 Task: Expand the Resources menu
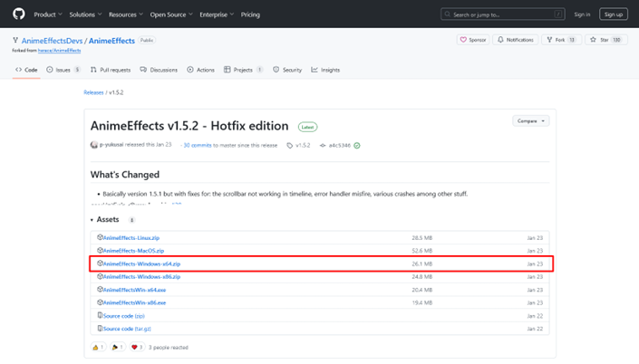[x=125, y=14]
